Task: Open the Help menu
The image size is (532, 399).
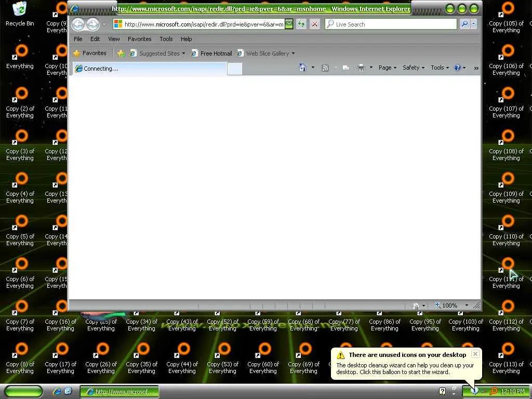Action: [x=187, y=39]
